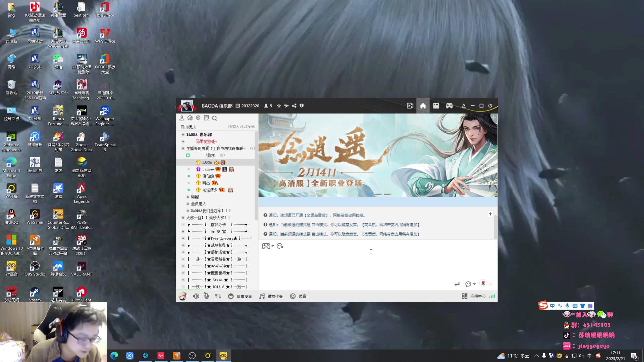Click the headset support icon above the channel tree

[x=190, y=118]
